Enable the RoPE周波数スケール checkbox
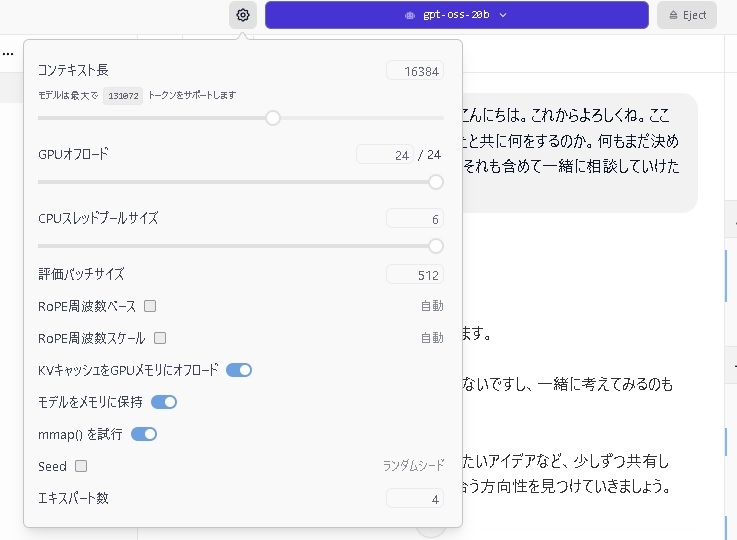Viewport: 737px width, 540px height. (160, 338)
